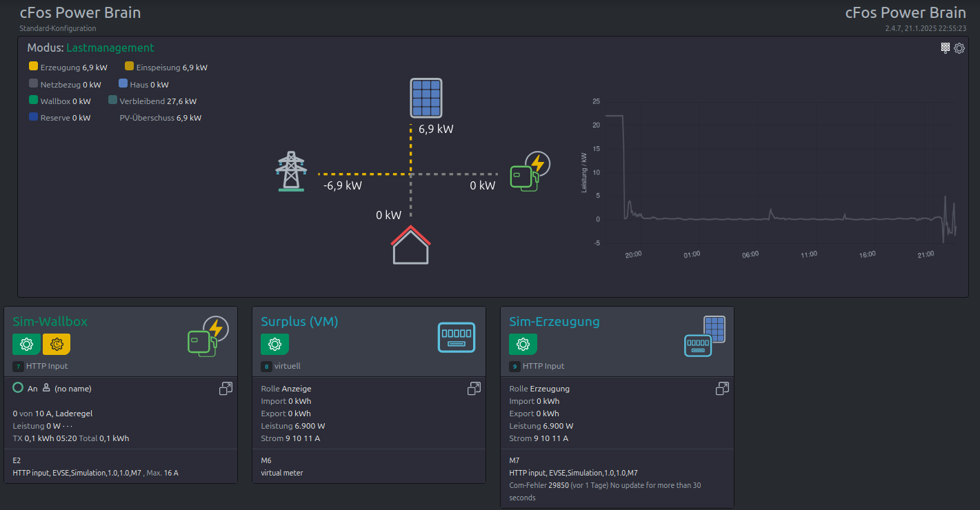Click PV-Überschuss 6,9 kW text
This screenshot has width=980, height=510.
161,118
